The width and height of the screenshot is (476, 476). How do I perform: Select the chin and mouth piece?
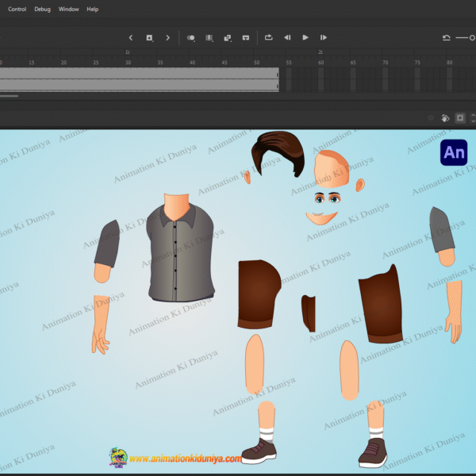[x=321, y=218]
